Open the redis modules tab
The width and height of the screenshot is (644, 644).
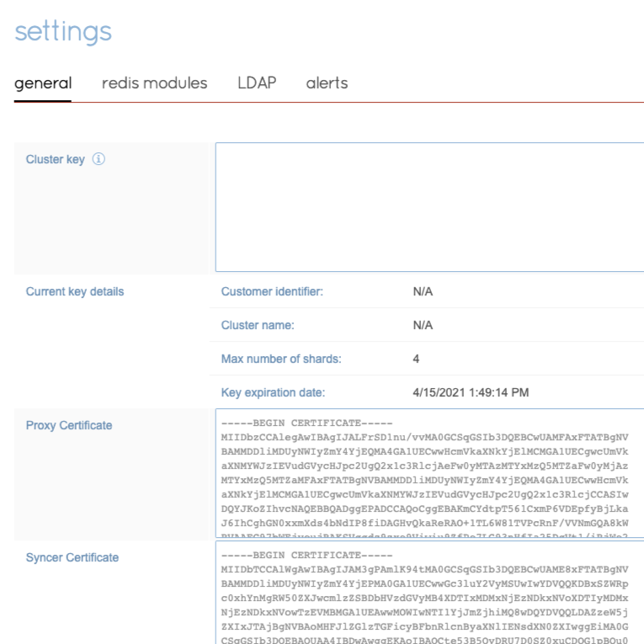pyautogui.click(x=154, y=83)
